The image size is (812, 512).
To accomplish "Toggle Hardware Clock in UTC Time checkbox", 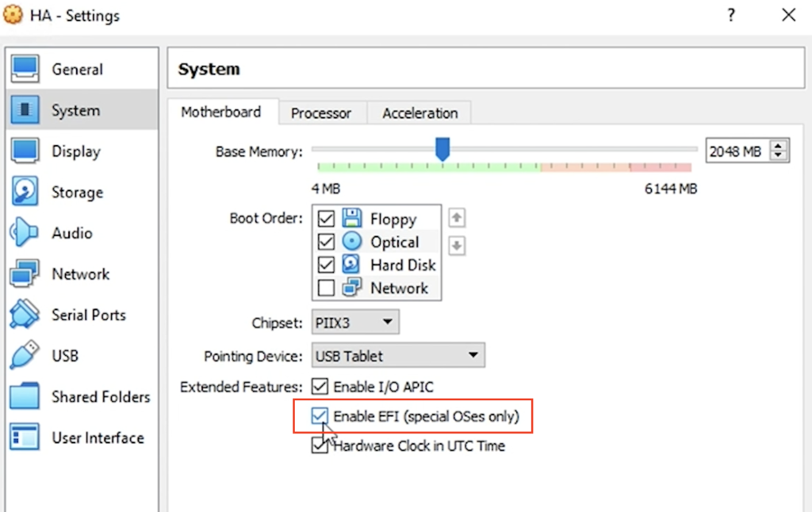I will [x=320, y=445].
